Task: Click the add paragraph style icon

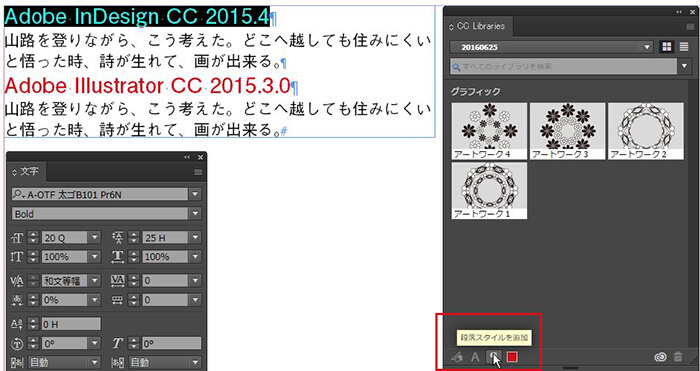Action: [x=493, y=357]
